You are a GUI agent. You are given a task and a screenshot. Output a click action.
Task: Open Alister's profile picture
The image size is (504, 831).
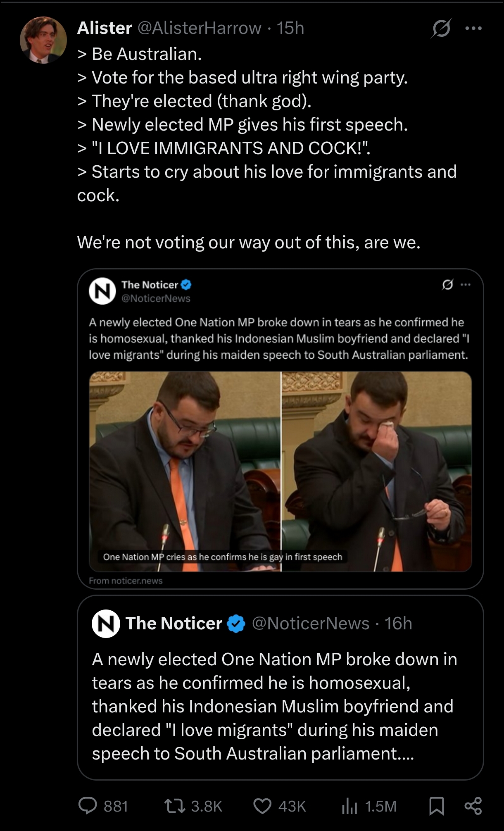coord(43,40)
